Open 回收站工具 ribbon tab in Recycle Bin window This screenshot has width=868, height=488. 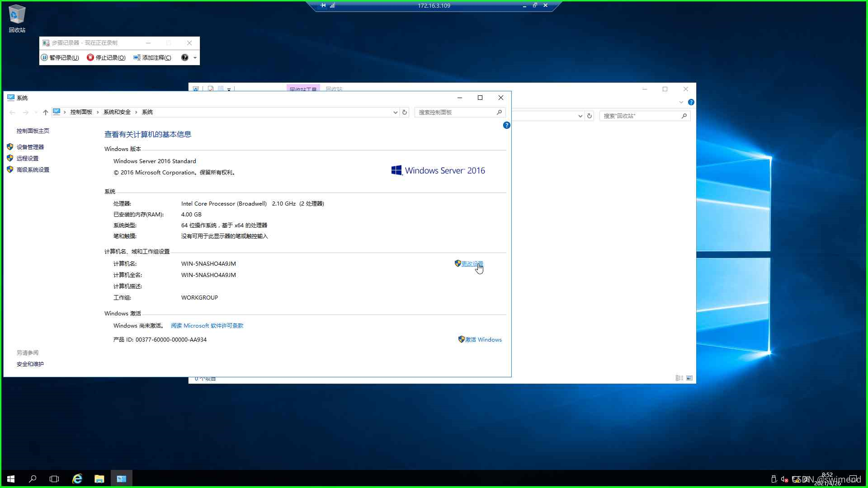point(303,88)
